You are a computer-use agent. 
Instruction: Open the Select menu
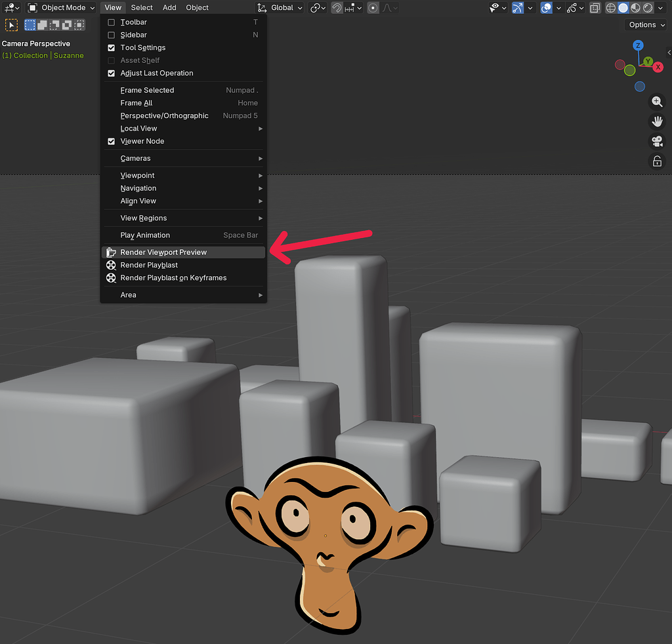[x=142, y=8]
